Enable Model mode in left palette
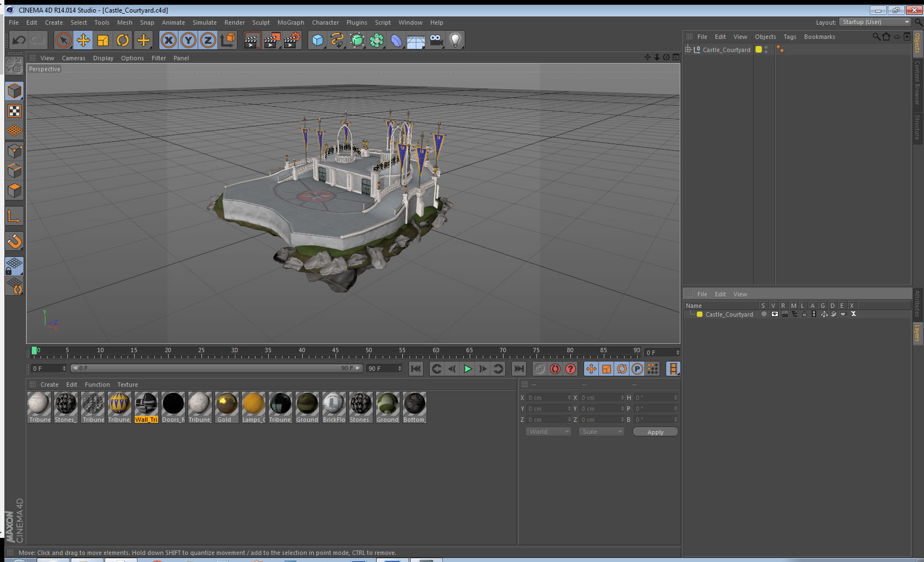 pos(14,91)
